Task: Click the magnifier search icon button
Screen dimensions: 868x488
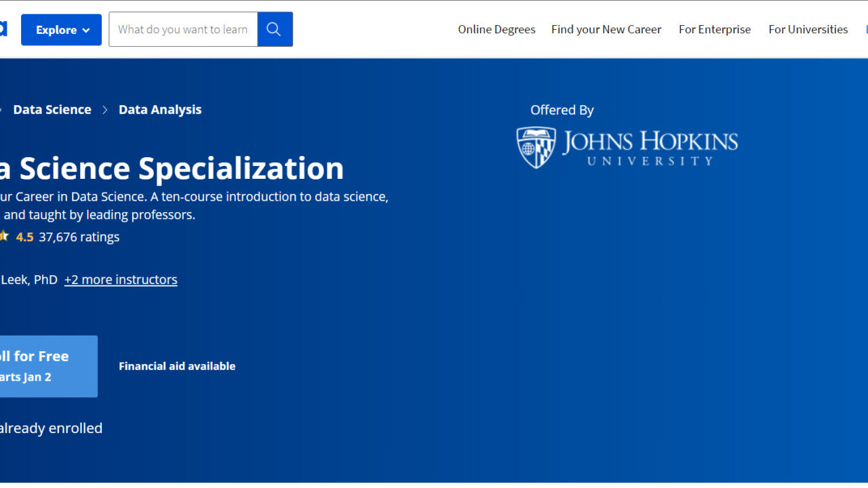Action: coord(275,29)
